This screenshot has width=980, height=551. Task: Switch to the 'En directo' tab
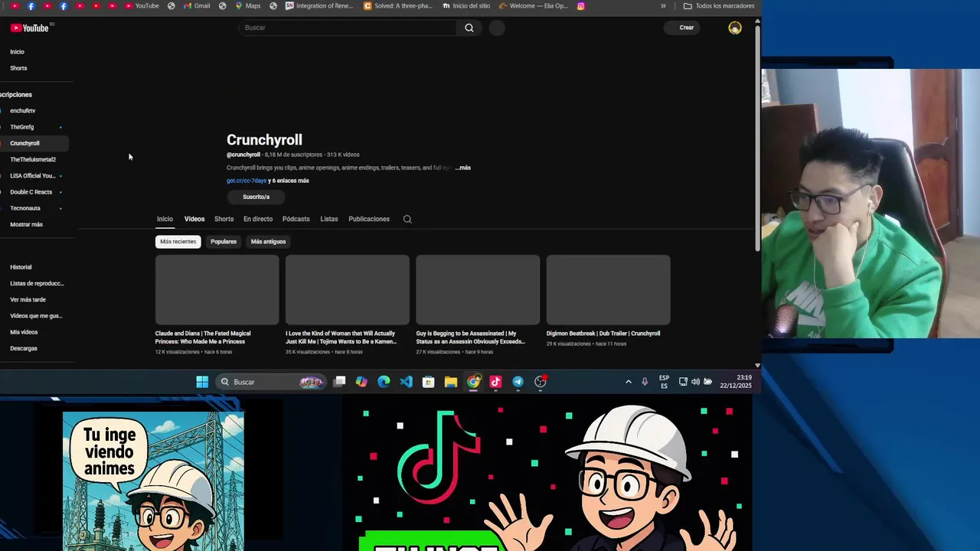point(258,219)
